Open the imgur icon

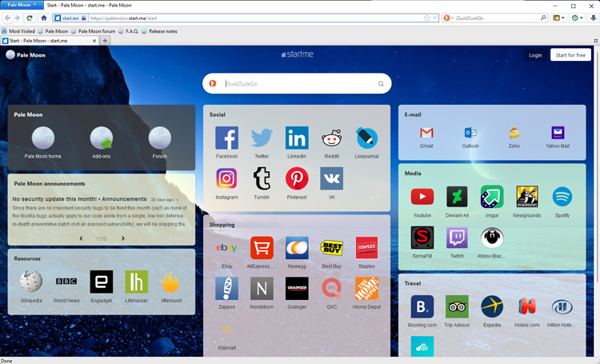[492, 197]
